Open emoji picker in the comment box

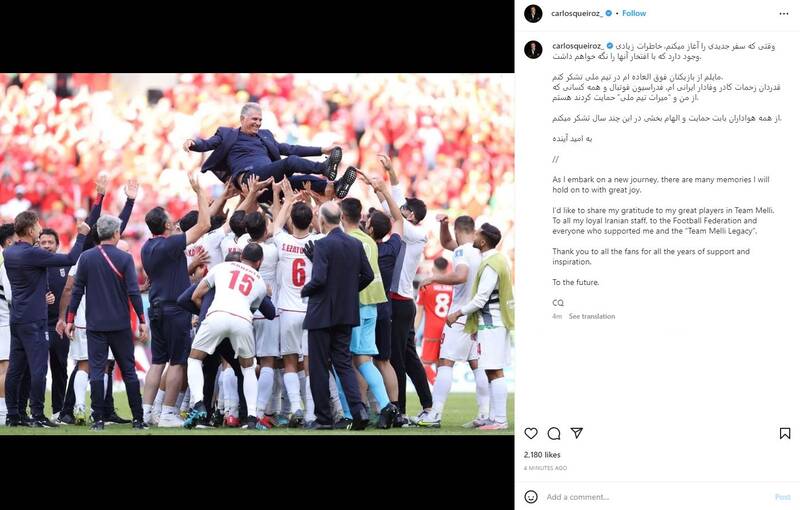click(x=531, y=497)
